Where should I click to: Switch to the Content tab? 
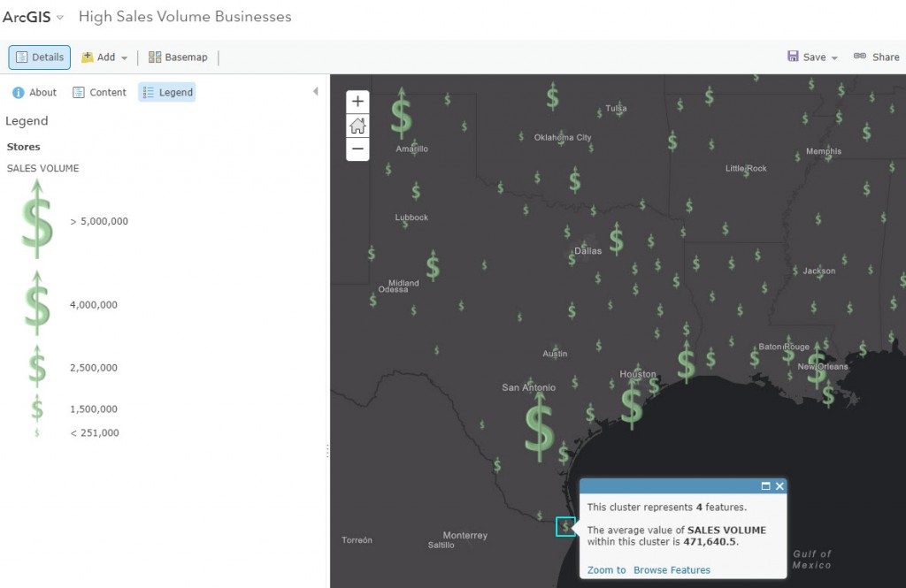(x=99, y=92)
